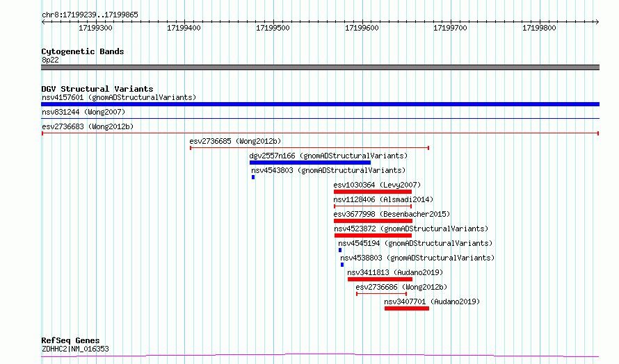Image resolution: width=619 pixels, height=364 pixels.
Task: Click ruler position 17199500
Action: click(273, 28)
